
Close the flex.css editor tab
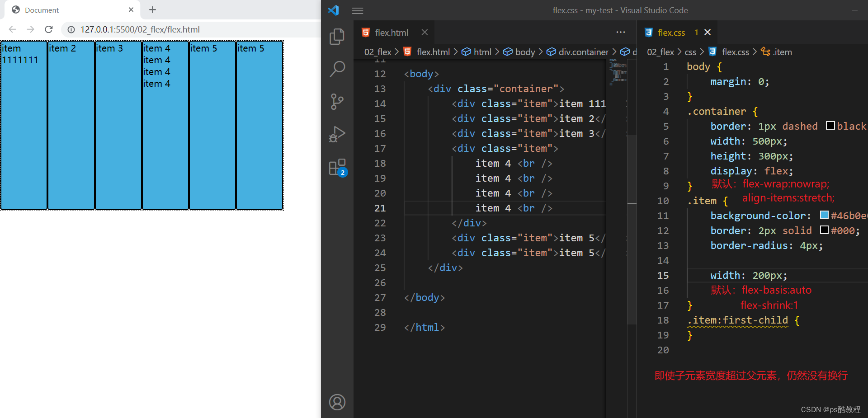pyautogui.click(x=708, y=32)
